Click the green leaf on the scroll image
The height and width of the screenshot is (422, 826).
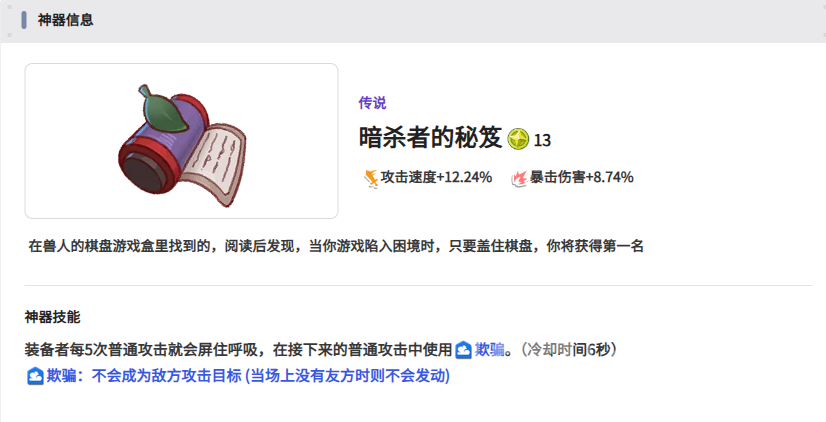coord(163,107)
